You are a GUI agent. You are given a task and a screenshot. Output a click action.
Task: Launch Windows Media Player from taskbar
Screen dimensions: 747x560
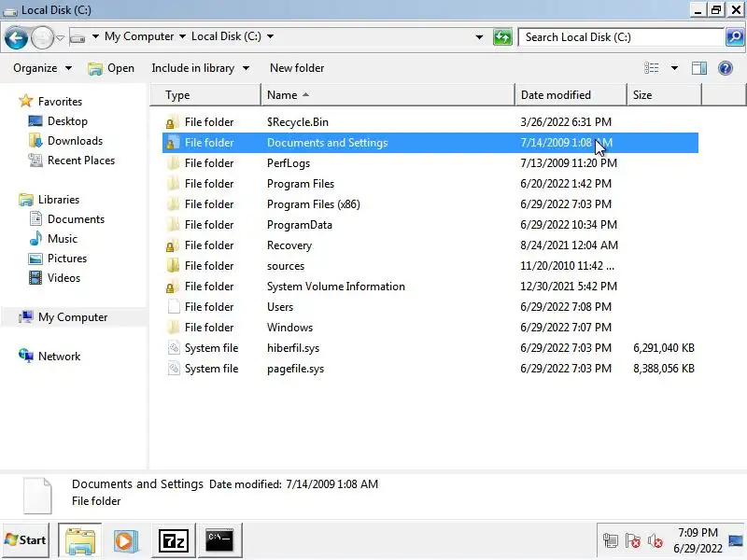coord(126,540)
